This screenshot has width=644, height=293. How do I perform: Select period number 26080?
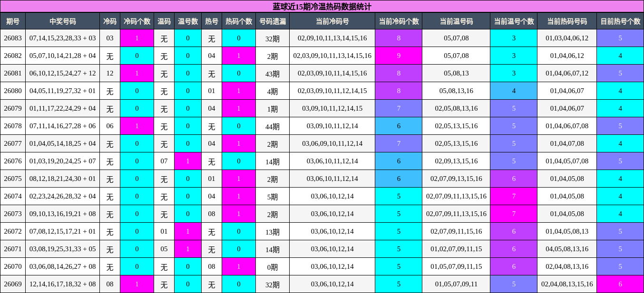point(13,91)
